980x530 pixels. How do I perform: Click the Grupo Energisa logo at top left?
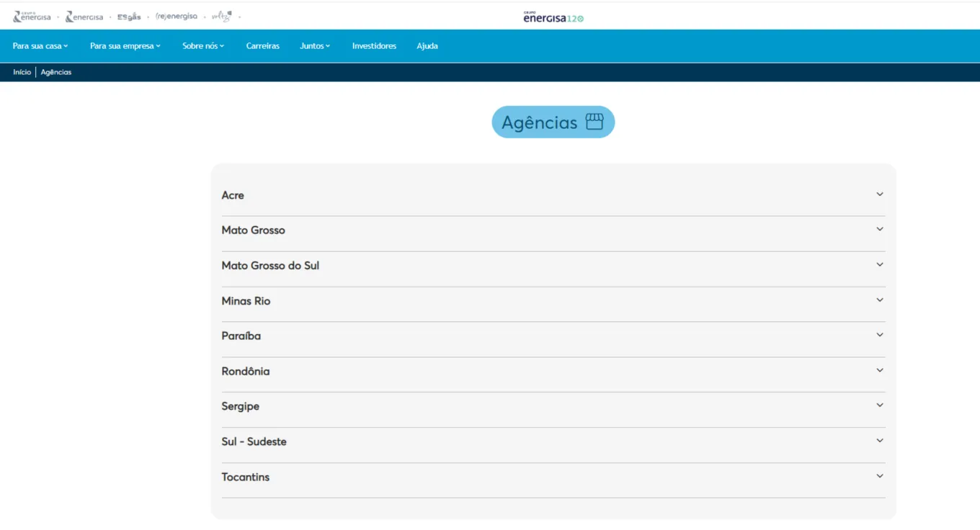tap(32, 17)
